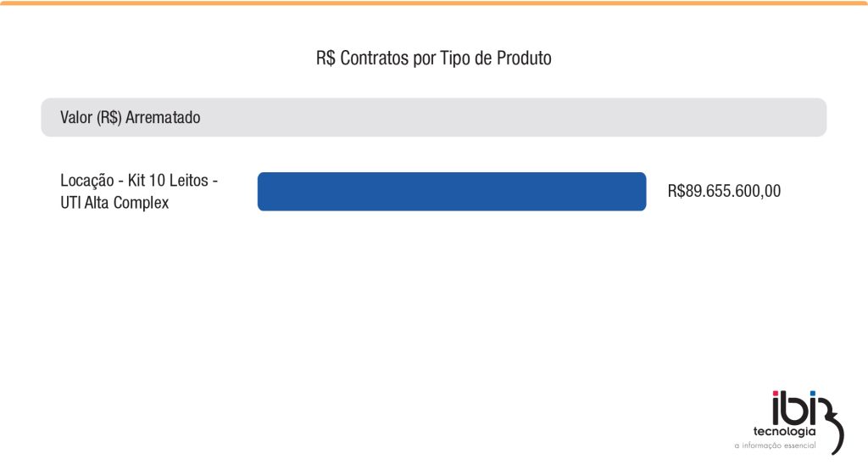Click the R$89.655.600,00 value
This screenshot has height=476, width=868.
(724, 192)
